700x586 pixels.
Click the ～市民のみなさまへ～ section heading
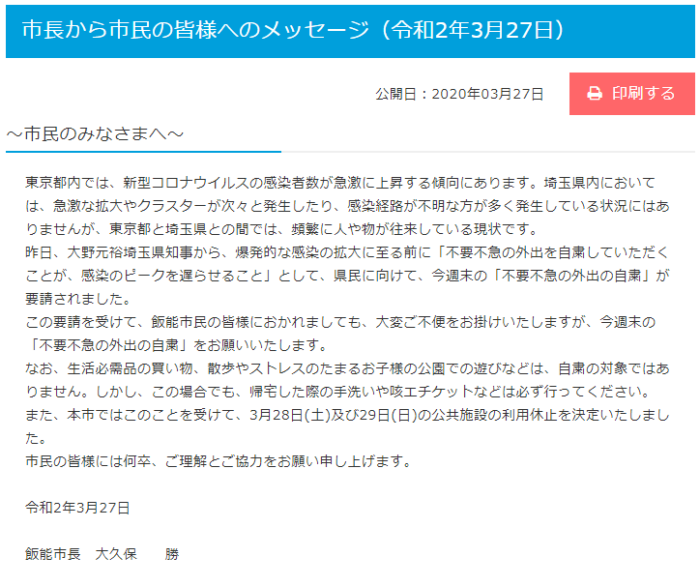coord(95,134)
